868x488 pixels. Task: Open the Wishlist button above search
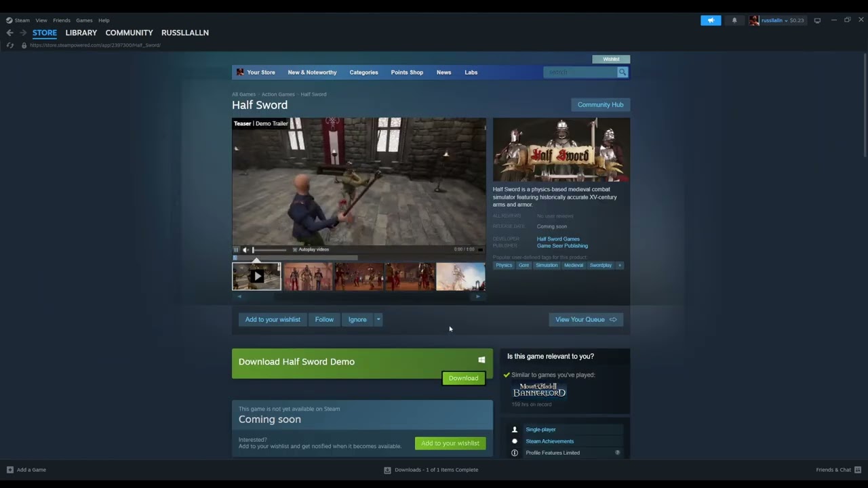[x=611, y=59]
